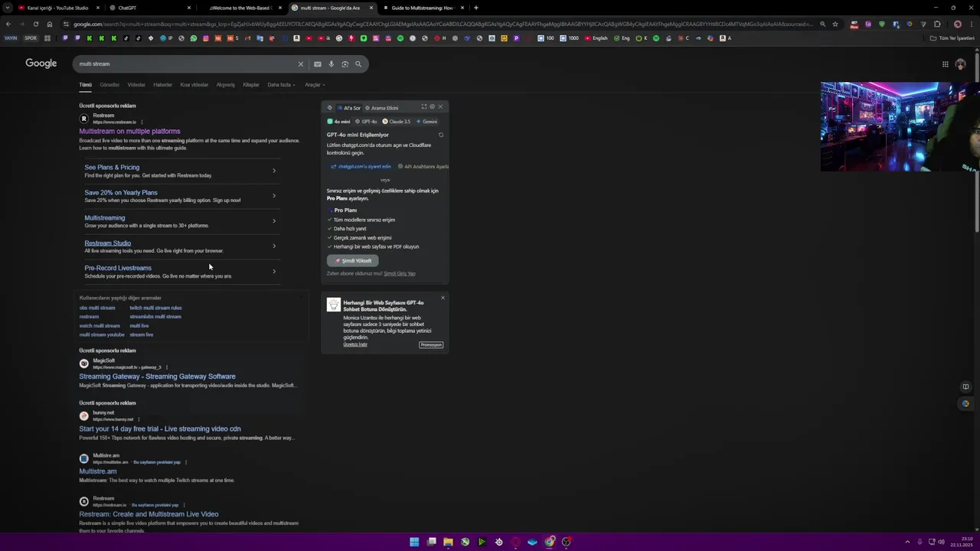Go back to the previous page
Image resolution: width=980 pixels, height=551 pixels.
[x=8, y=24]
